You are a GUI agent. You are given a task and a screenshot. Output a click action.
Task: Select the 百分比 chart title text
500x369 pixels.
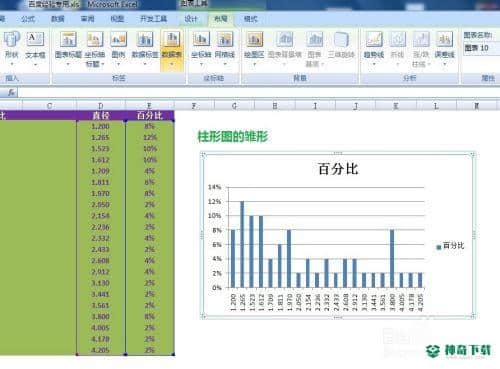pyautogui.click(x=338, y=169)
